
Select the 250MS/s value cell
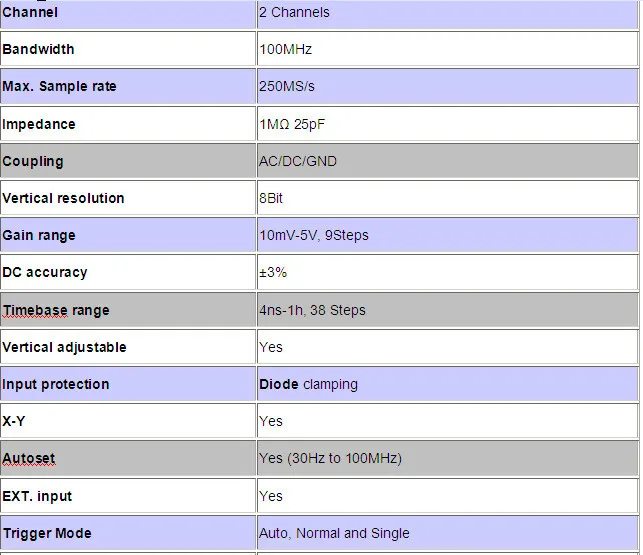447,86
